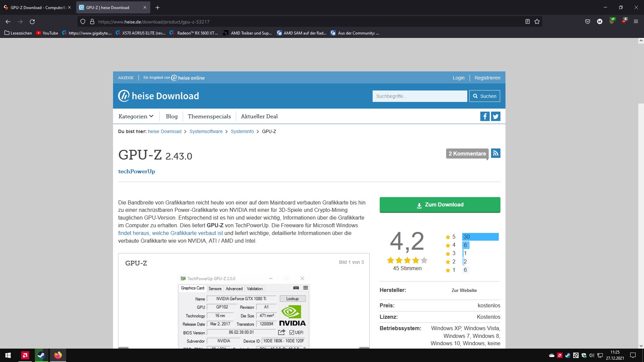
Task: Open the Themenspecials menu item
Action: (x=209, y=116)
